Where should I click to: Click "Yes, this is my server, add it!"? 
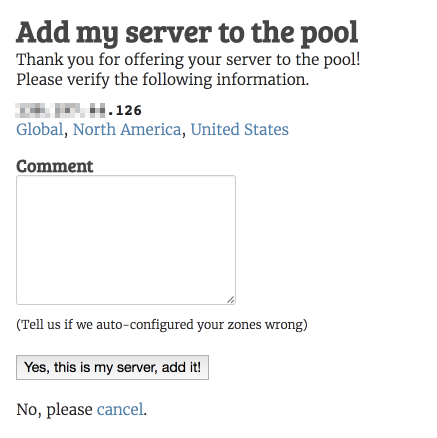click(x=113, y=367)
